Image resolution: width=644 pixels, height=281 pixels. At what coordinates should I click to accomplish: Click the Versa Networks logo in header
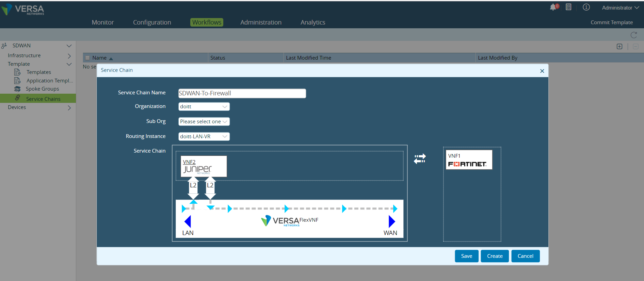click(x=23, y=10)
